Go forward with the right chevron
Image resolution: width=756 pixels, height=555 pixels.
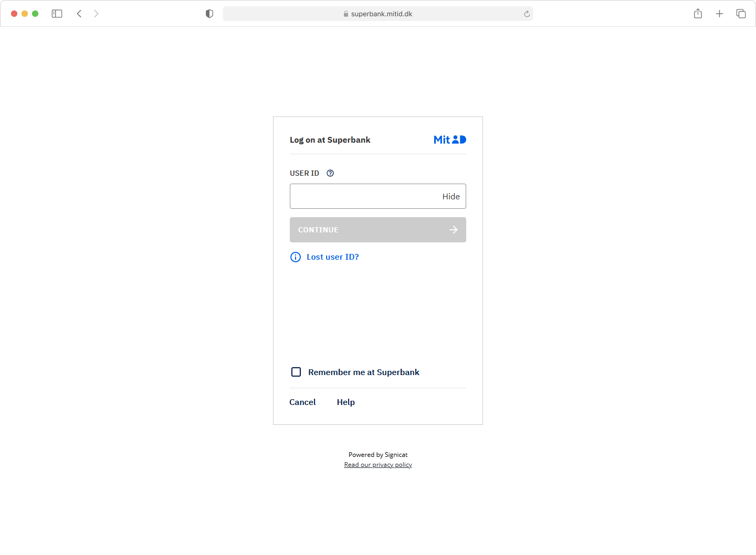(96, 14)
